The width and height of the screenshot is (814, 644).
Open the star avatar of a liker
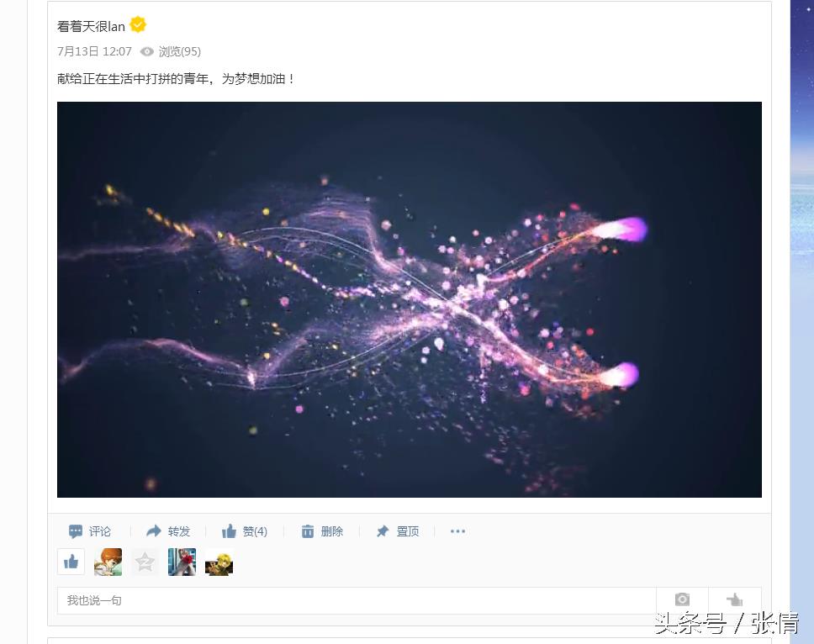[x=145, y=562]
